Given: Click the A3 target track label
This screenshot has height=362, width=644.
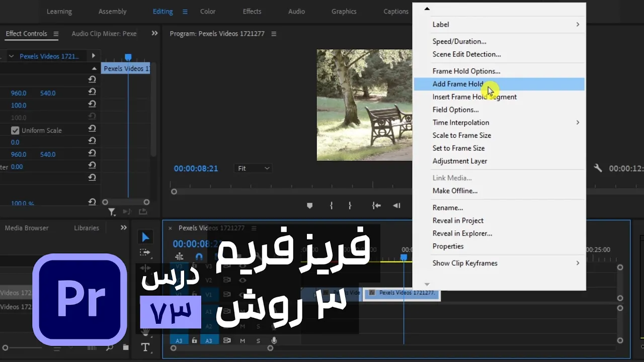Looking at the screenshot, I should 209,340.
